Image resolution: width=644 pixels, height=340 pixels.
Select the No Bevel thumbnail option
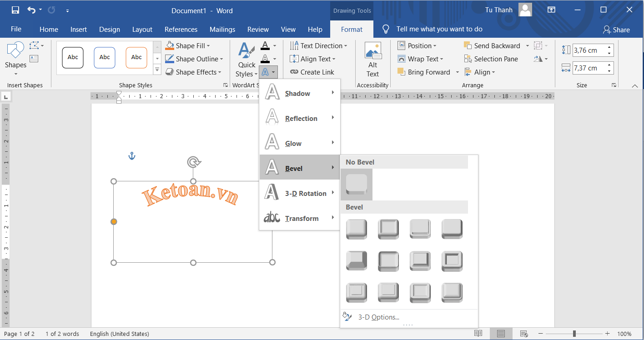[x=357, y=185]
